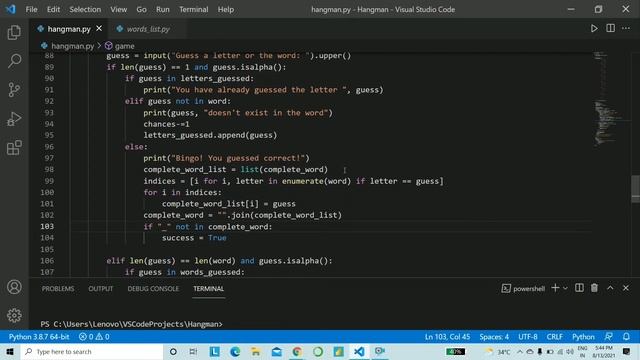Open Microsoft Edge from taskbar
This screenshot has width=640, height=360.
pyautogui.click(x=235, y=351)
